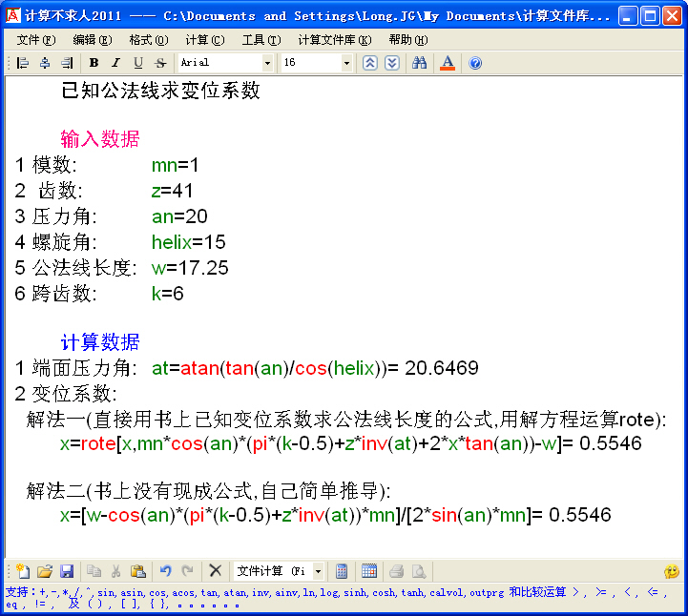Viewport: 688px width, 616px height.
Task: Click the title 已知公法线求变位系数
Action: point(160,91)
